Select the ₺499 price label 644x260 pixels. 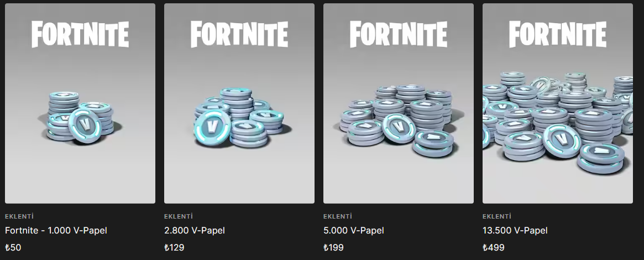493,247
